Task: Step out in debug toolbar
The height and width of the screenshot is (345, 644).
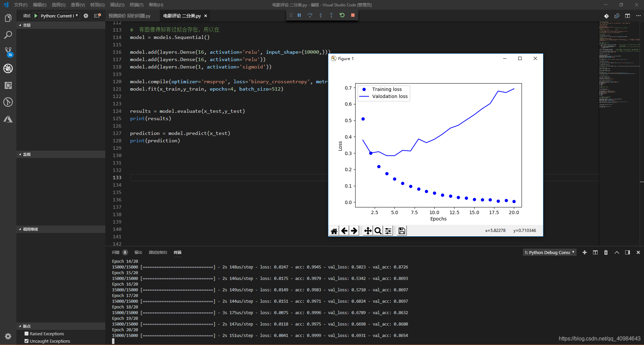Action: tap(331, 15)
